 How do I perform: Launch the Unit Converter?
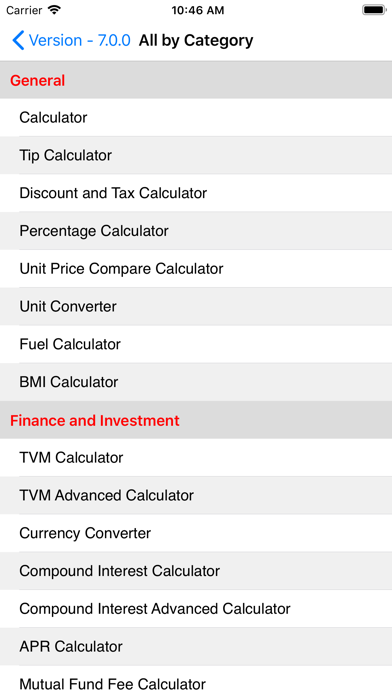point(196,306)
